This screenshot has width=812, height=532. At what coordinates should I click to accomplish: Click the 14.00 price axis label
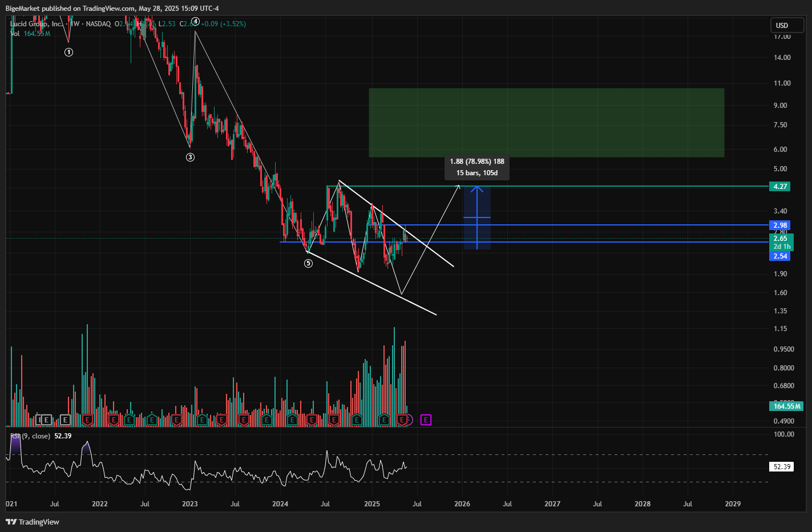click(782, 58)
